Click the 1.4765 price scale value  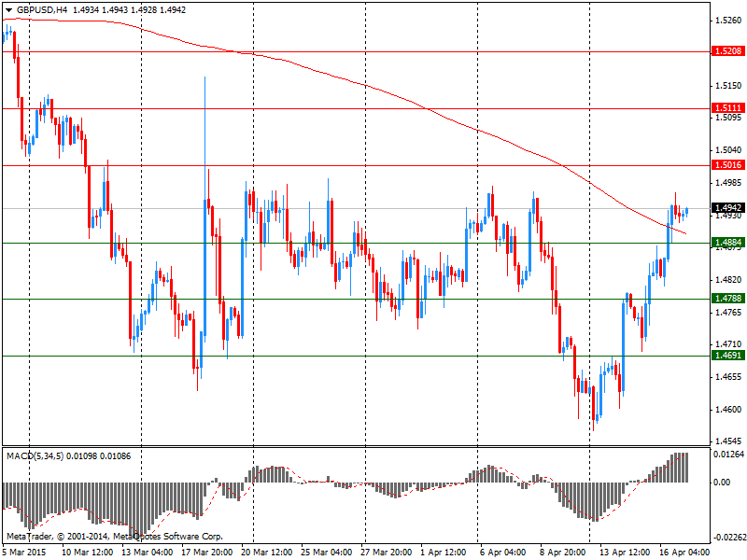pyautogui.click(x=728, y=313)
